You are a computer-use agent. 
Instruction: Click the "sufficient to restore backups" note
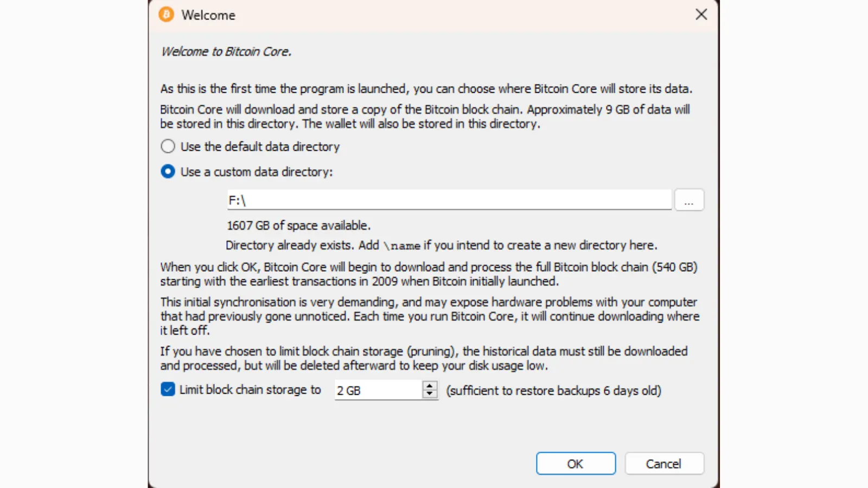553,390
